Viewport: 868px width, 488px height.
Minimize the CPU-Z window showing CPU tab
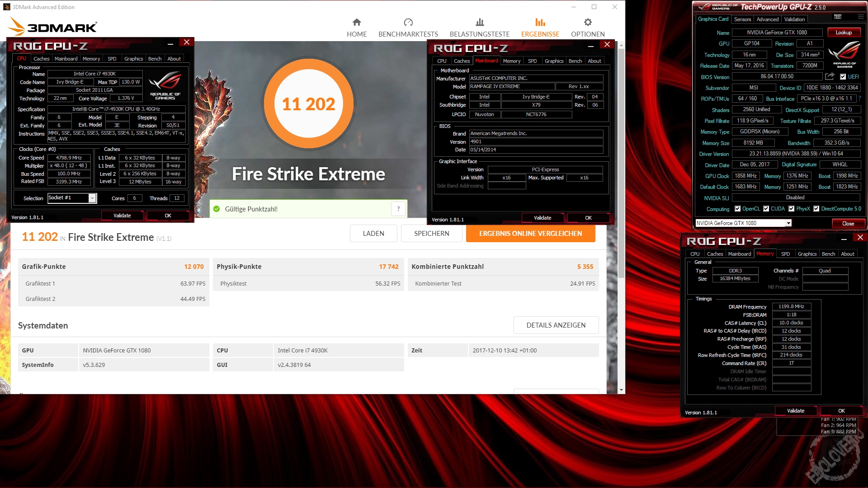tap(170, 44)
